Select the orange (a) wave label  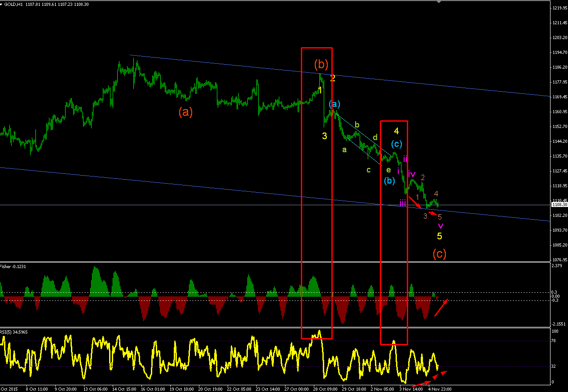click(185, 112)
